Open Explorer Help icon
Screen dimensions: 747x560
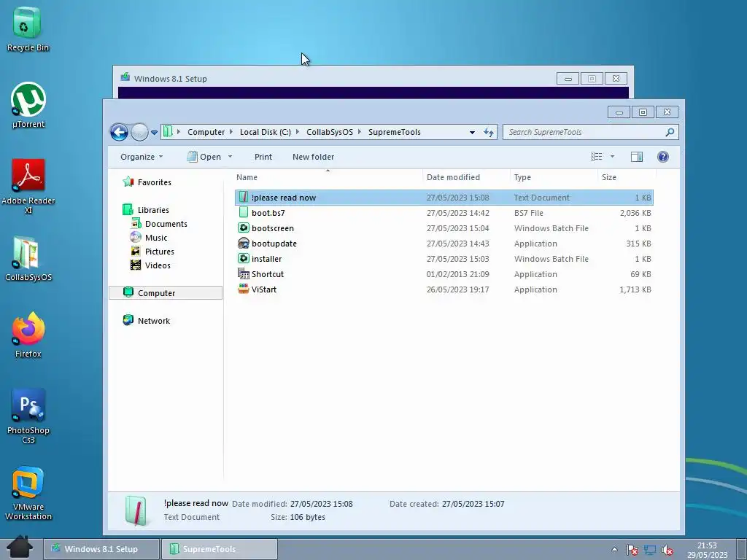coord(662,157)
